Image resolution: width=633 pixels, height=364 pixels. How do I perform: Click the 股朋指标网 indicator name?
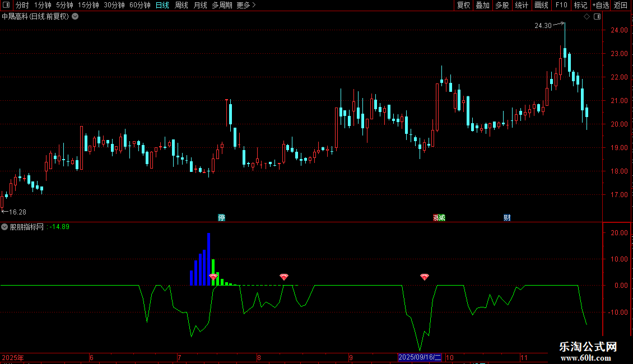pyautogui.click(x=27, y=227)
